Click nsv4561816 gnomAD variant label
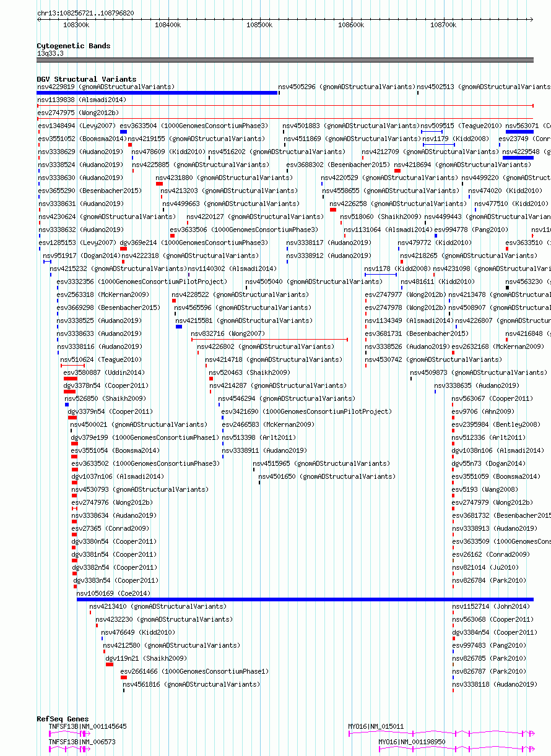This screenshot has width=551, height=756. 191,684
